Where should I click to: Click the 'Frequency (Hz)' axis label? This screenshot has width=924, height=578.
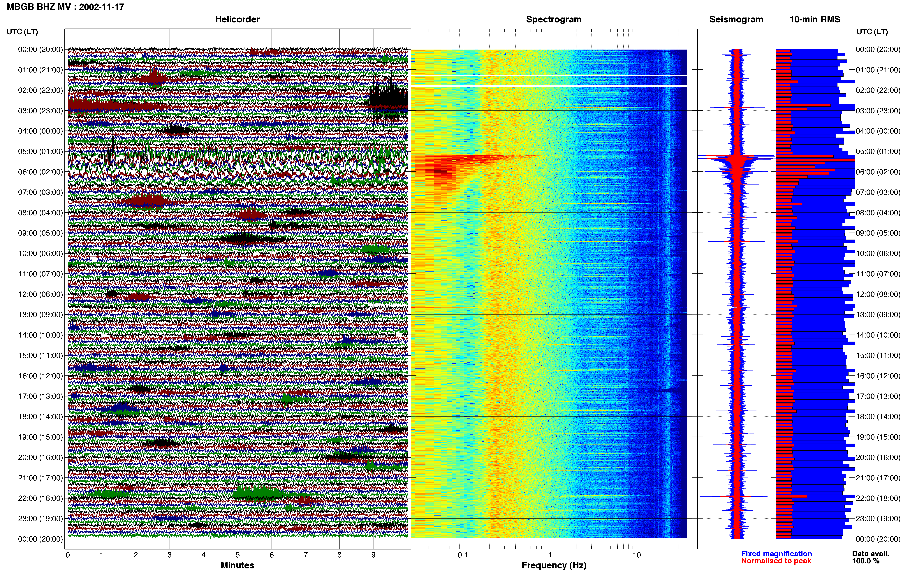[554, 565]
